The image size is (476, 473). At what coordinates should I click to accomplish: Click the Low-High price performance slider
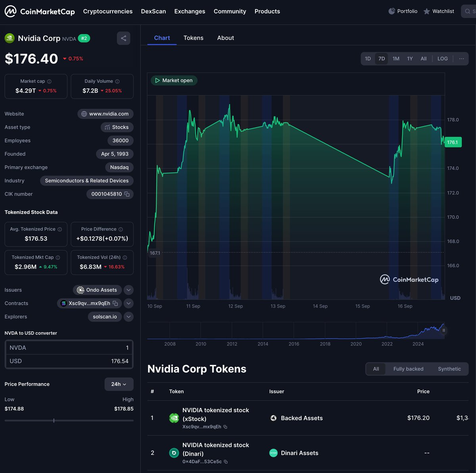pyautogui.click(x=69, y=421)
